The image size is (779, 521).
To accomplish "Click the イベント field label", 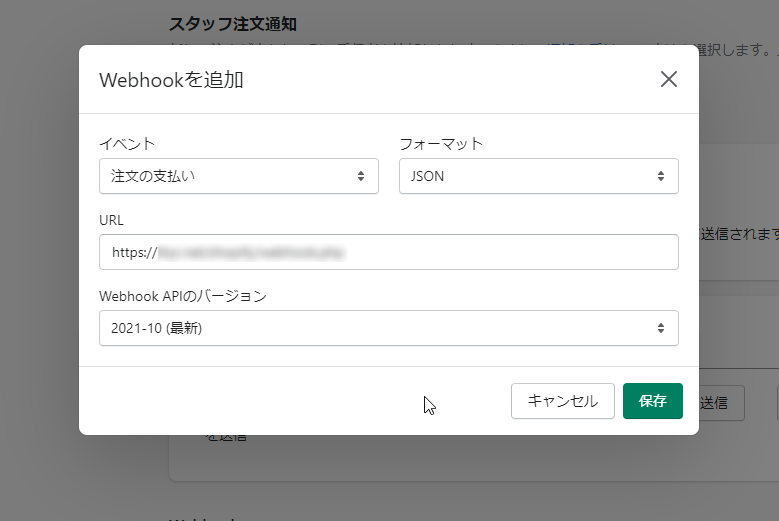I will pyautogui.click(x=127, y=144).
